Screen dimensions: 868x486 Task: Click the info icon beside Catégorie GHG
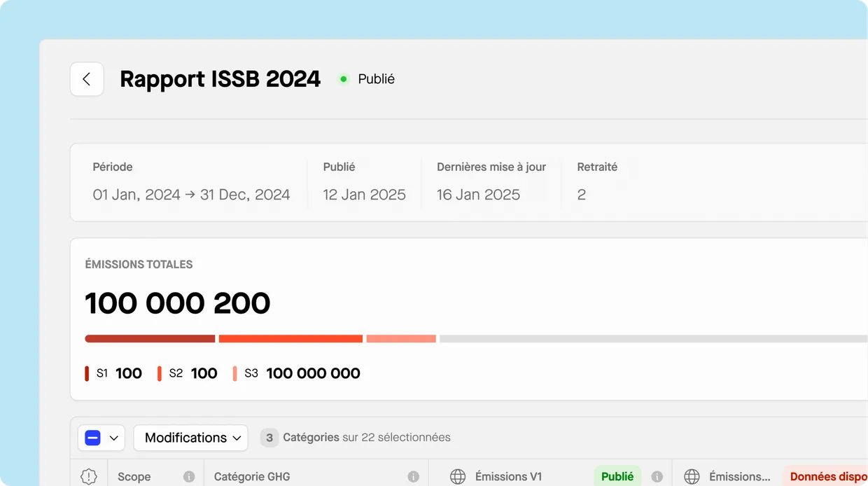413,476
